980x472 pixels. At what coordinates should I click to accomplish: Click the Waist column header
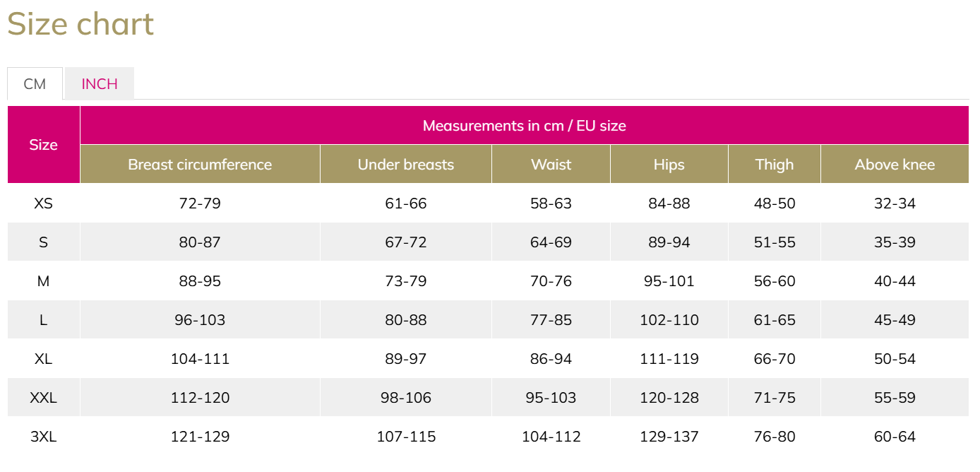click(551, 165)
